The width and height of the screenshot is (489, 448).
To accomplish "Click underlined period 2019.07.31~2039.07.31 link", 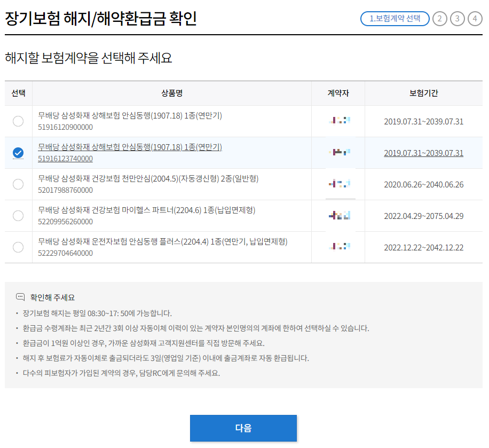I will [x=423, y=153].
